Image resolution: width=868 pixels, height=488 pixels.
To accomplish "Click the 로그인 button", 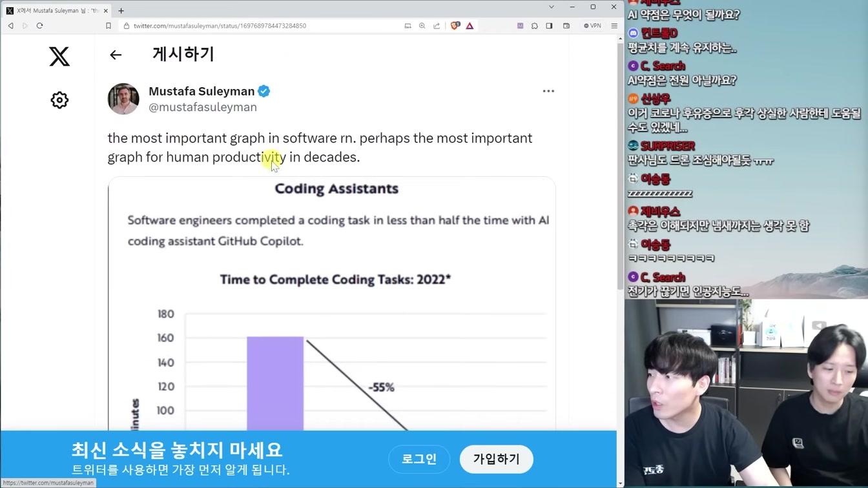I will click(419, 459).
